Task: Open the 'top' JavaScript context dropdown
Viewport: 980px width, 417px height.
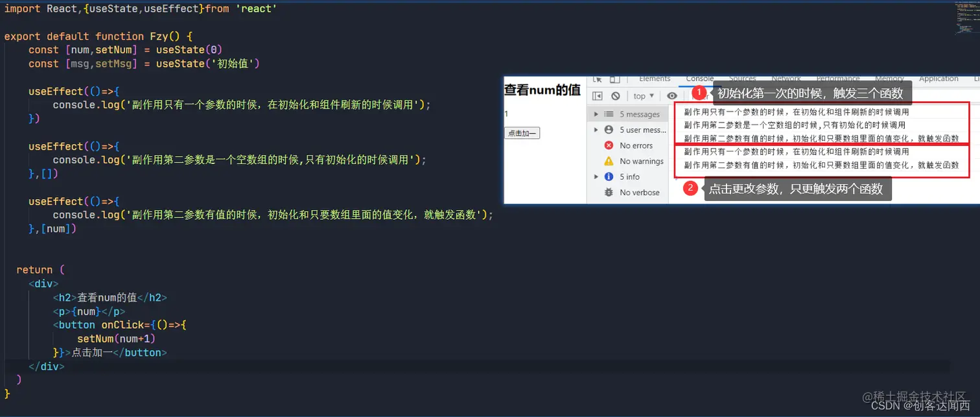Action: (644, 96)
